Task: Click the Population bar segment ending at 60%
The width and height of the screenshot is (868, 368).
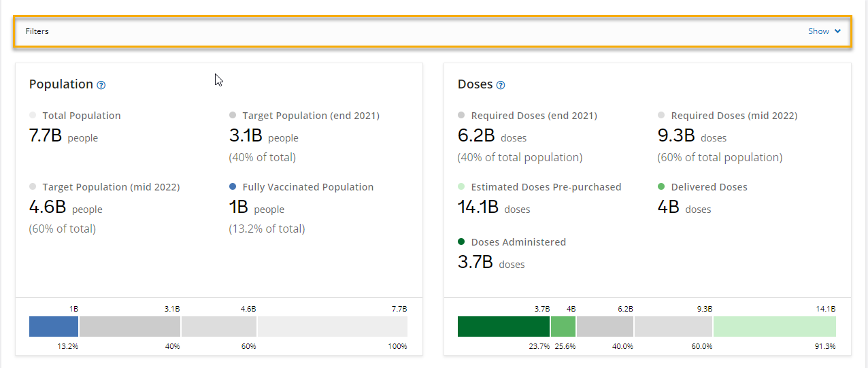Action: click(x=219, y=327)
